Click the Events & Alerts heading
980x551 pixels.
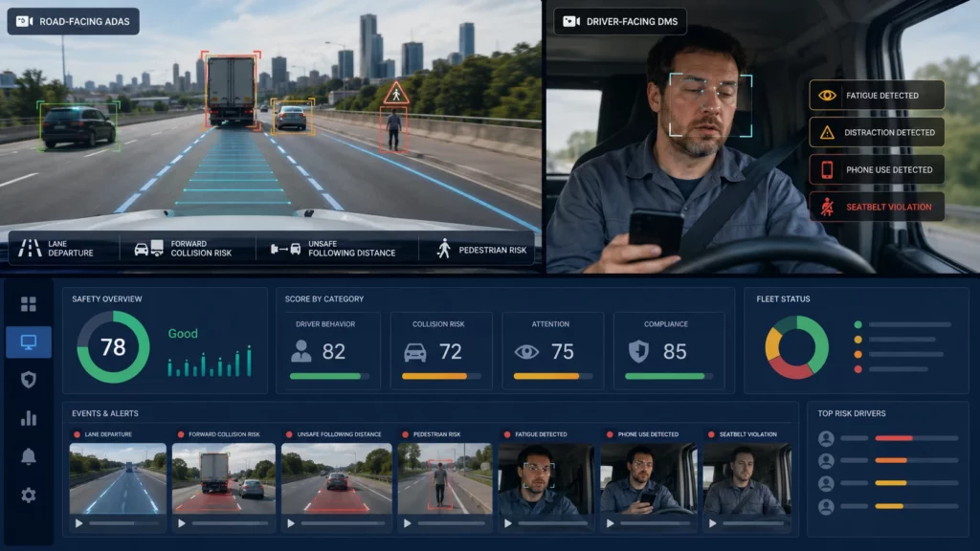click(105, 413)
